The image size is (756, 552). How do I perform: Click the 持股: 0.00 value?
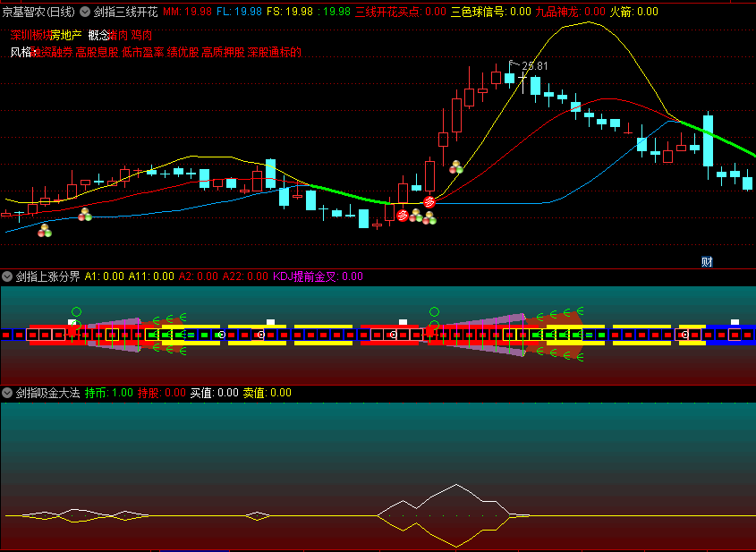pos(162,393)
